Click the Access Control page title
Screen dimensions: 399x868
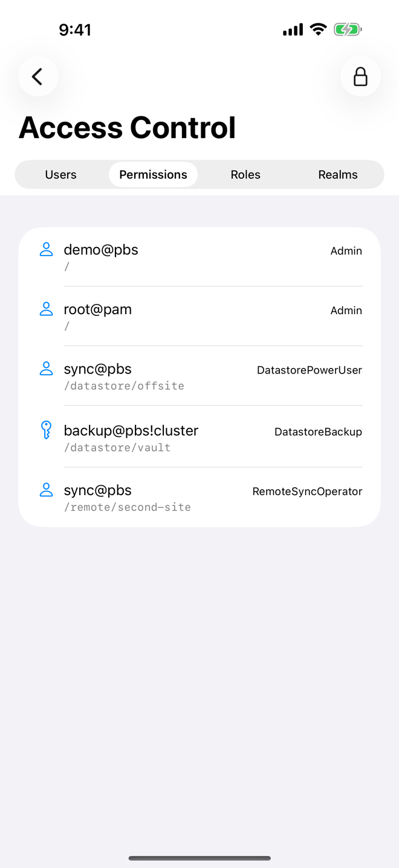pos(127,127)
